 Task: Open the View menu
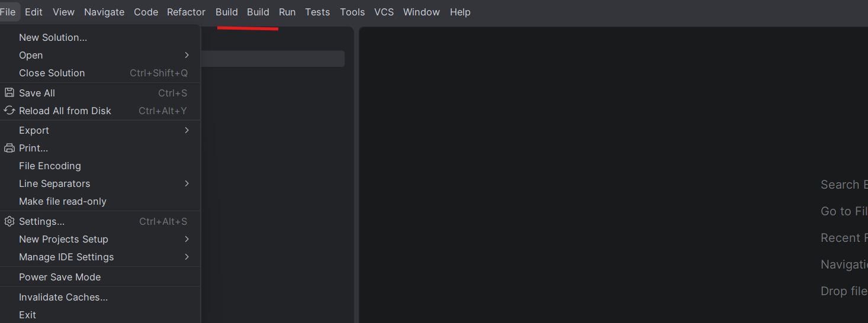63,12
